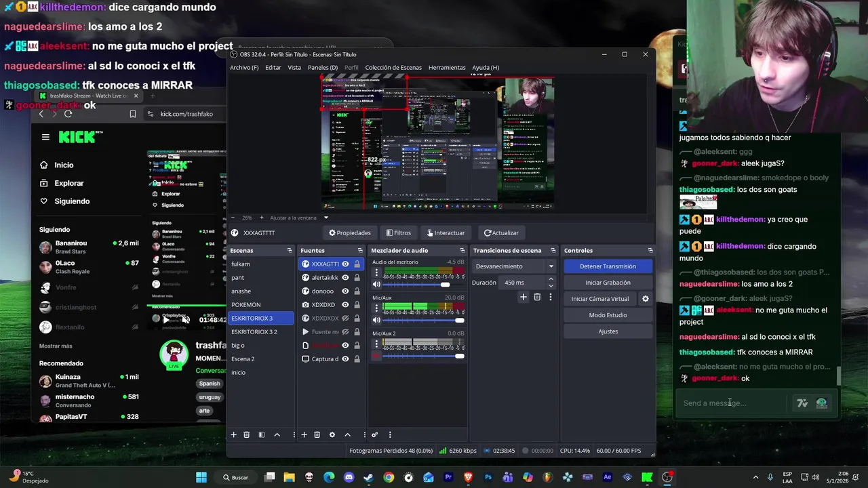Reload Kick page in browser window

68,114
